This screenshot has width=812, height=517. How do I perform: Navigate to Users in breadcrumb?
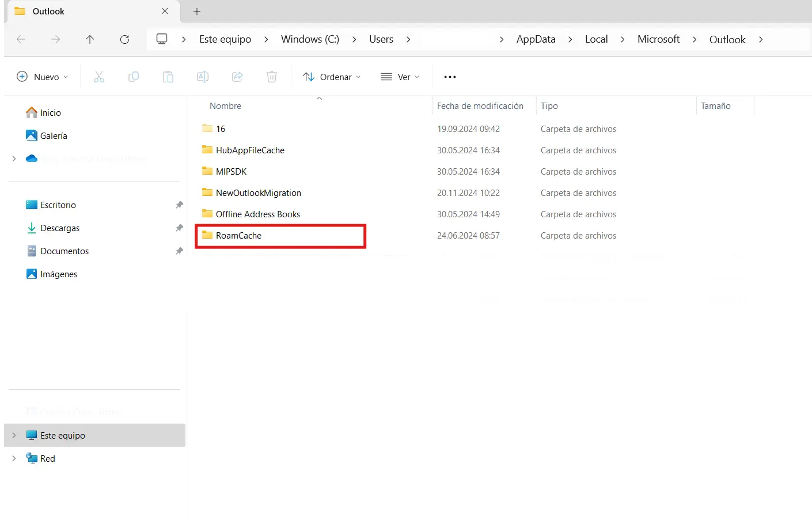coord(381,39)
